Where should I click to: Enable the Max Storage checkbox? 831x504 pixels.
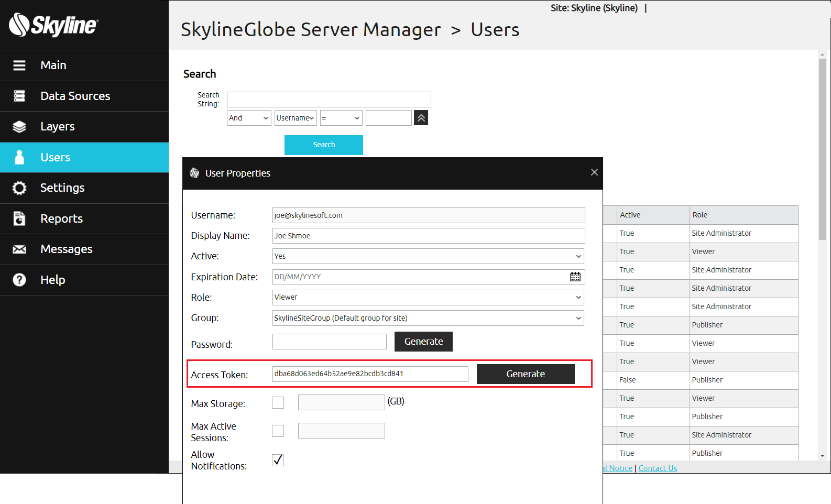click(x=278, y=402)
